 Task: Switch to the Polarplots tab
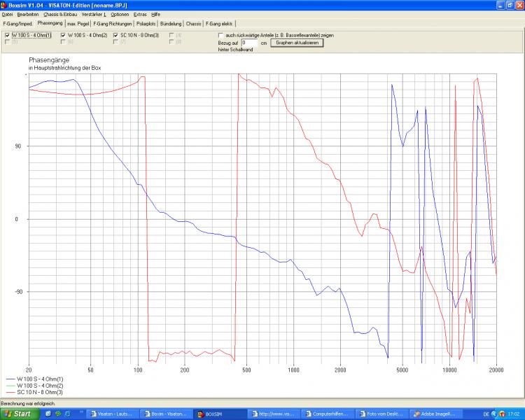(x=147, y=23)
